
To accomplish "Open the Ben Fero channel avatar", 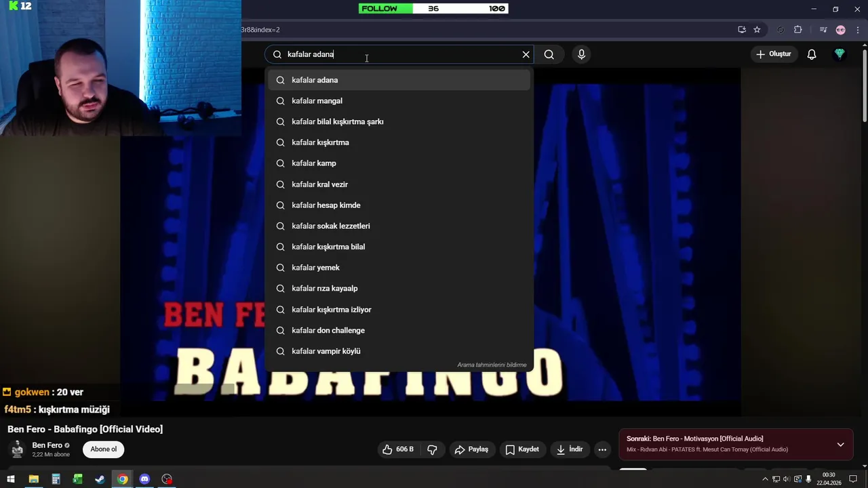I will coord(18,449).
